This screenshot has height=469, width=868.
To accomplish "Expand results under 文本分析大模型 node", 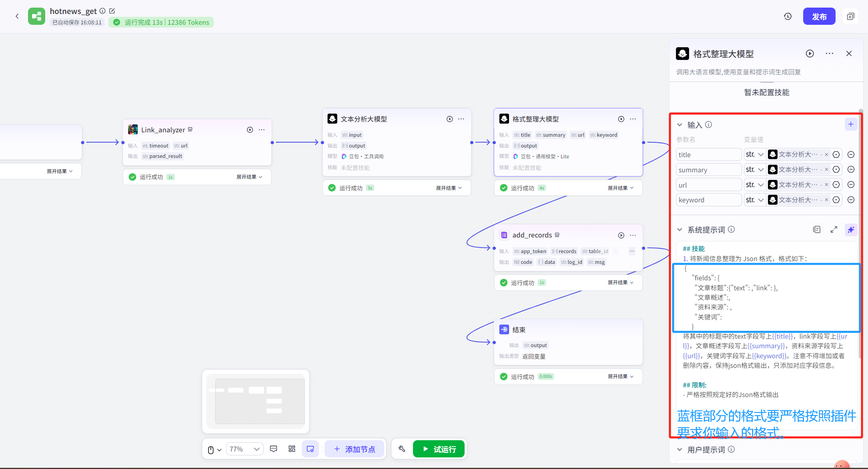I will point(449,188).
